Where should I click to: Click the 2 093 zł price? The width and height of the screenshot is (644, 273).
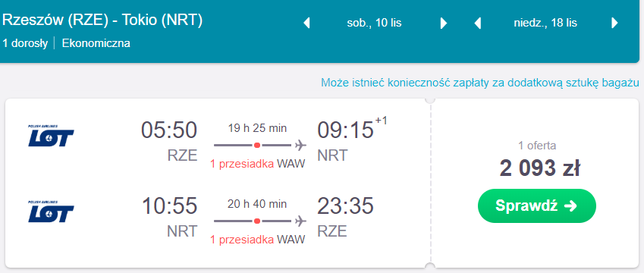pyautogui.click(x=539, y=168)
